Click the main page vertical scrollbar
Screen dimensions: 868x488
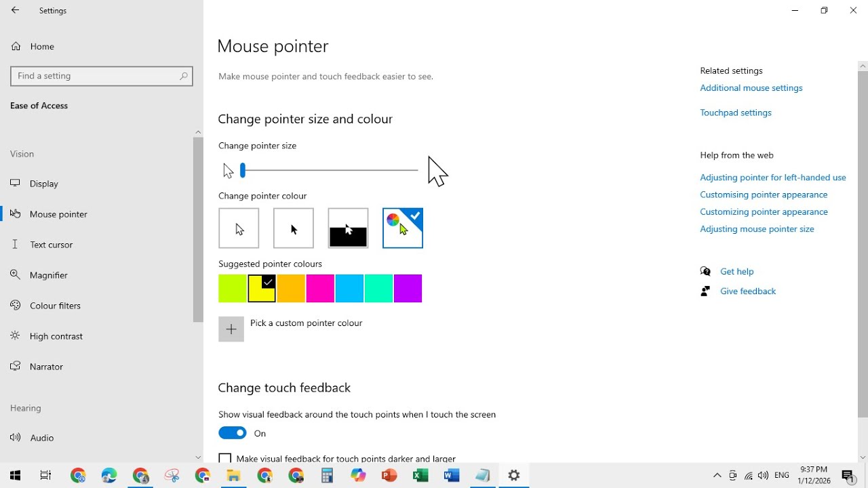click(x=863, y=244)
